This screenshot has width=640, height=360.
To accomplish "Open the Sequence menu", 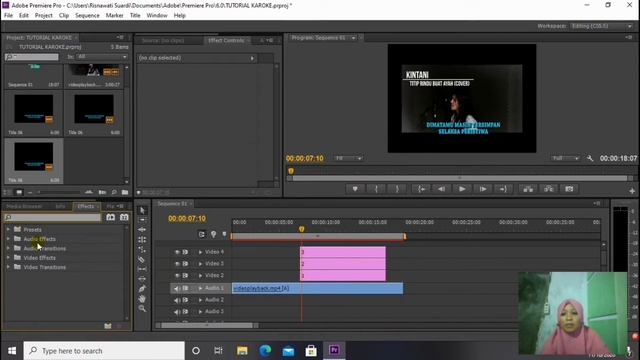I will (x=87, y=16).
